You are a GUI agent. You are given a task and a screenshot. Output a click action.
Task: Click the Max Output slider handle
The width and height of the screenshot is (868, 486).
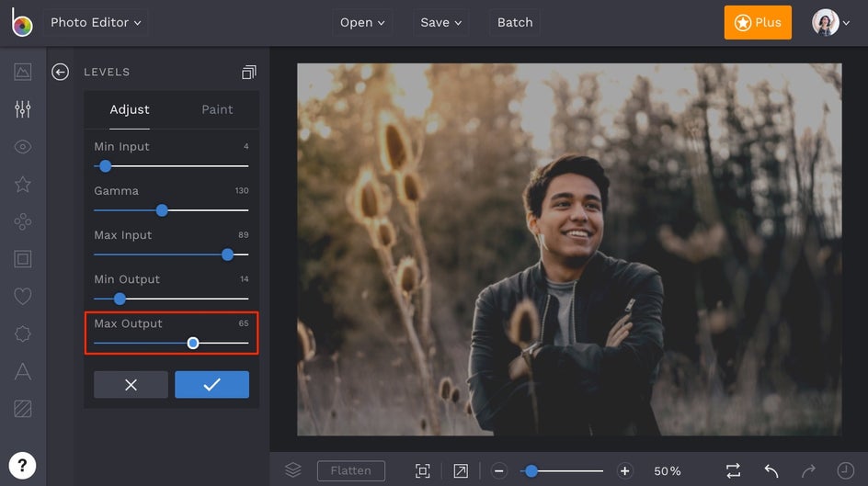(193, 343)
